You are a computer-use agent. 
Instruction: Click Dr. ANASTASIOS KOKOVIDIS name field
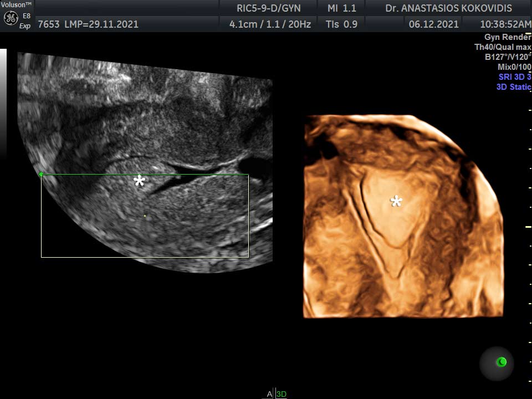point(448,8)
